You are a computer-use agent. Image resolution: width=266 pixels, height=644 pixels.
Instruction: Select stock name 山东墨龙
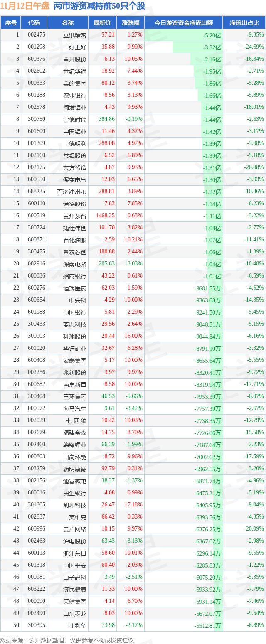coord(75,614)
